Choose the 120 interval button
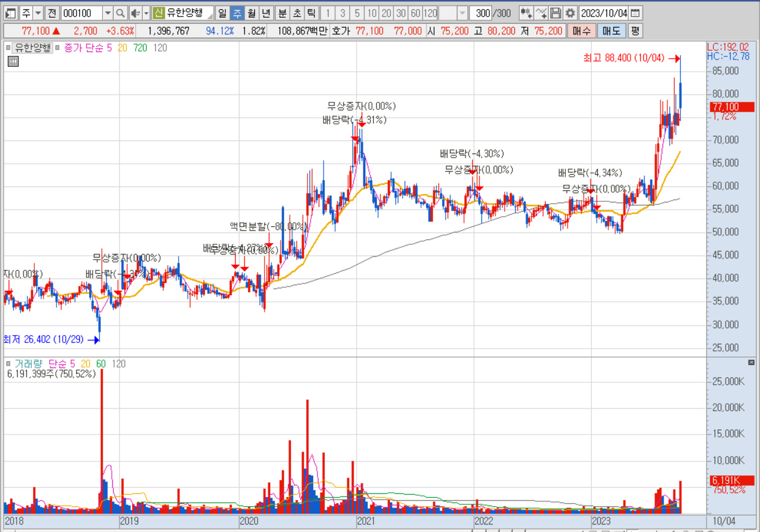This screenshot has width=760, height=532. pyautogui.click(x=430, y=13)
